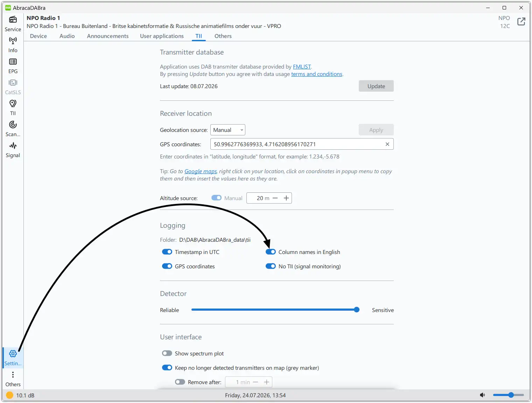The image size is (532, 403).
Task: Toggle Column names in English
Action: pyautogui.click(x=271, y=252)
